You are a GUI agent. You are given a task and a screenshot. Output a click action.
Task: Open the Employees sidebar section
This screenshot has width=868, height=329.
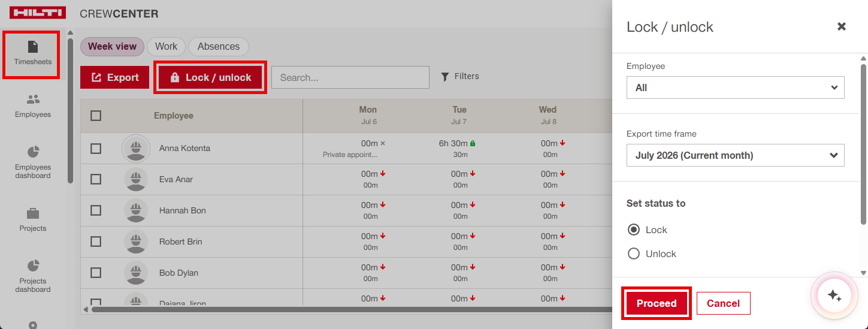tap(33, 106)
